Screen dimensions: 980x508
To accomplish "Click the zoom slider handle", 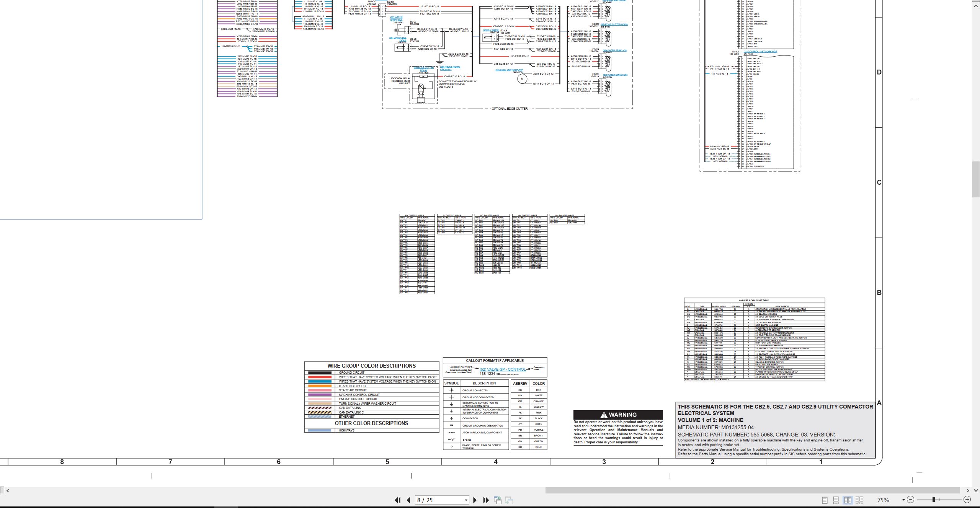I will 934,500.
